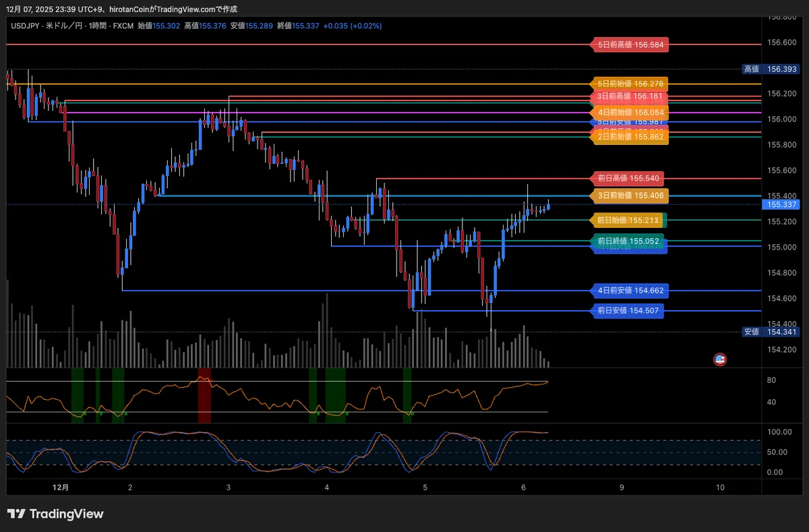809x532 pixels.
Task: Click the 安値155.289 value in header
Action: 251,26
